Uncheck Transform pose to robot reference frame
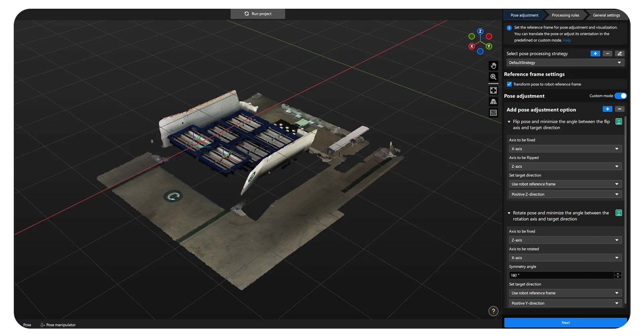Image resolution: width=644 pixels, height=336 pixels. click(x=509, y=84)
